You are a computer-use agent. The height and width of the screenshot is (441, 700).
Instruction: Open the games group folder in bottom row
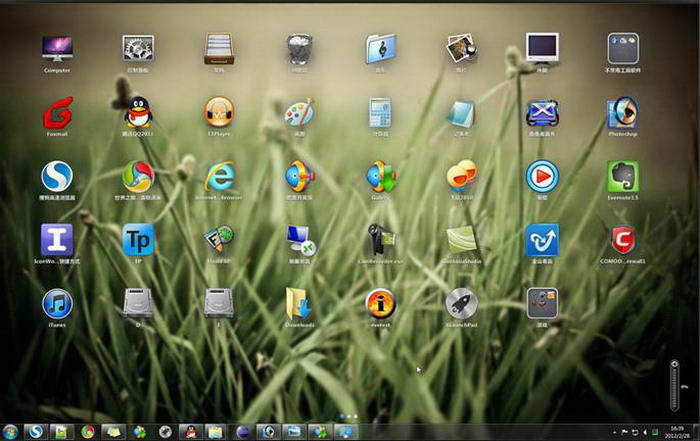pyautogui.click(x=542, y=304)
